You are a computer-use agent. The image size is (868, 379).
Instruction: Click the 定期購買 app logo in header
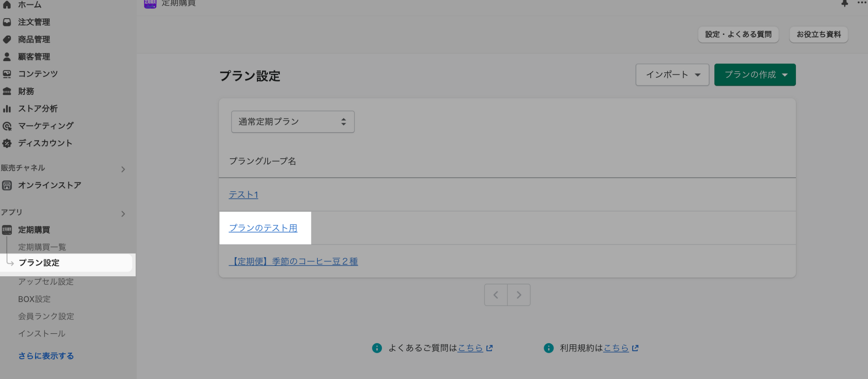[150, 4]
